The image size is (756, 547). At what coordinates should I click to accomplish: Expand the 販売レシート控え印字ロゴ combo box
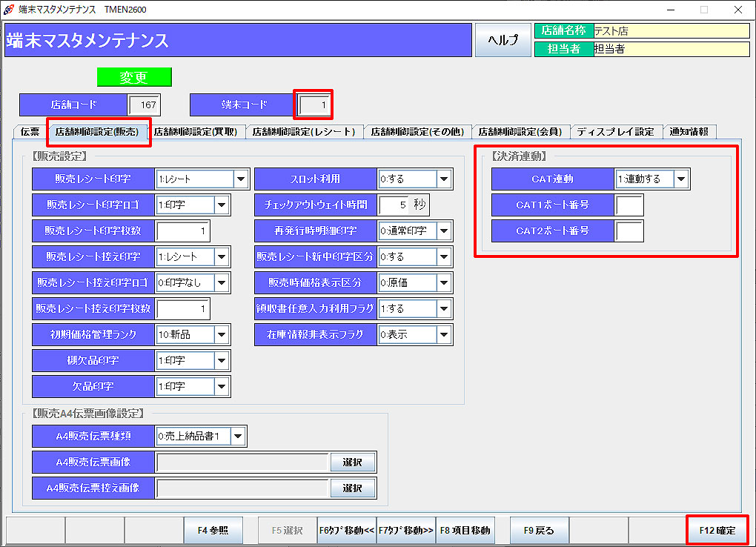[222, 282]
